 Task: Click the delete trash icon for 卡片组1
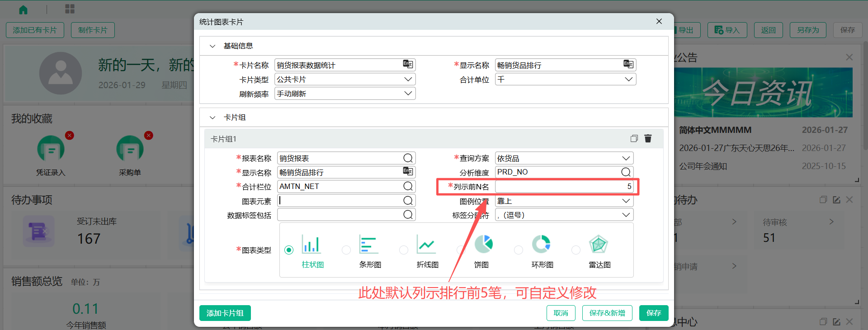pos(648,138)
